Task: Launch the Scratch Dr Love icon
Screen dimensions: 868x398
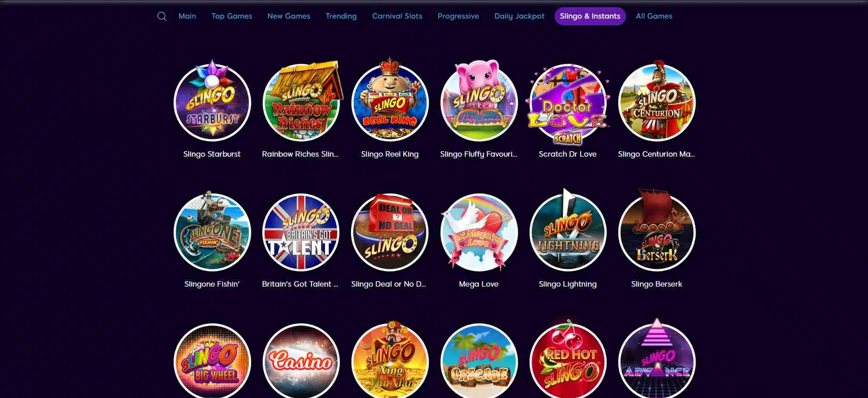Action: (x=568, y=103)
